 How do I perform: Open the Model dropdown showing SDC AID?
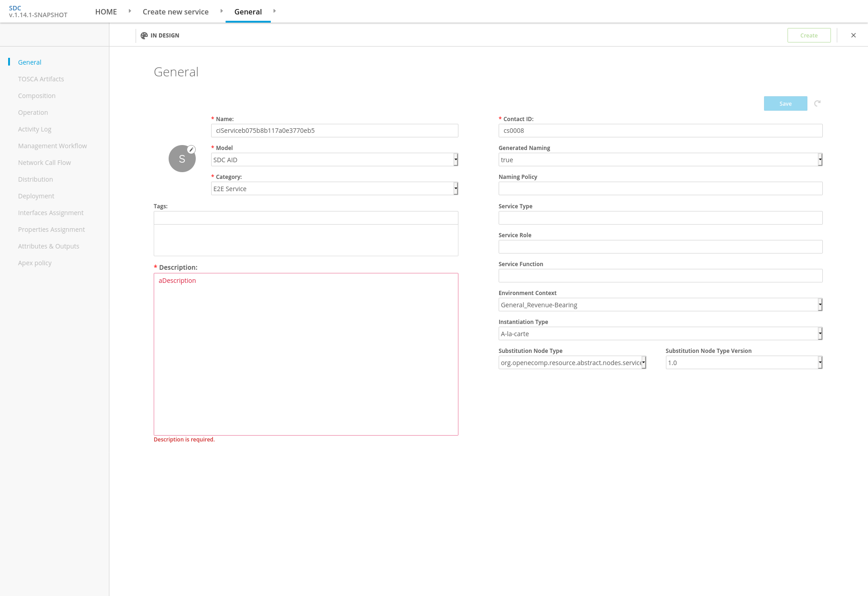coord(335,160)
